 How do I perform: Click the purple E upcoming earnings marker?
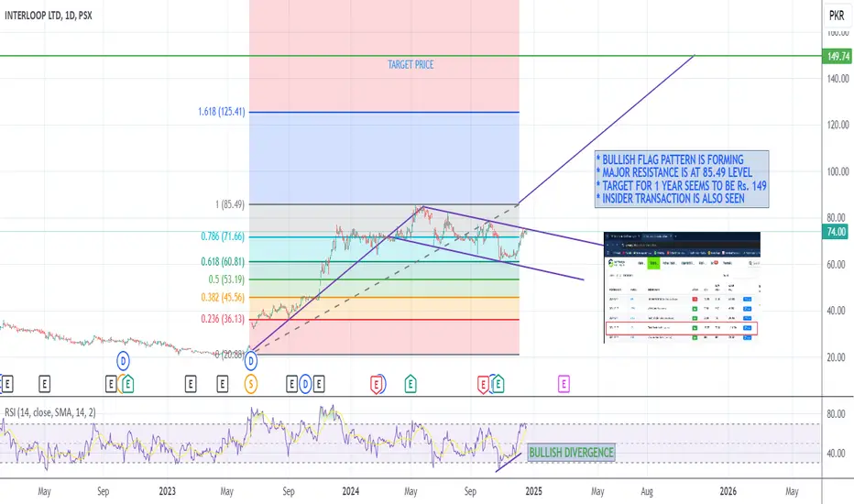tap(564, 384)
